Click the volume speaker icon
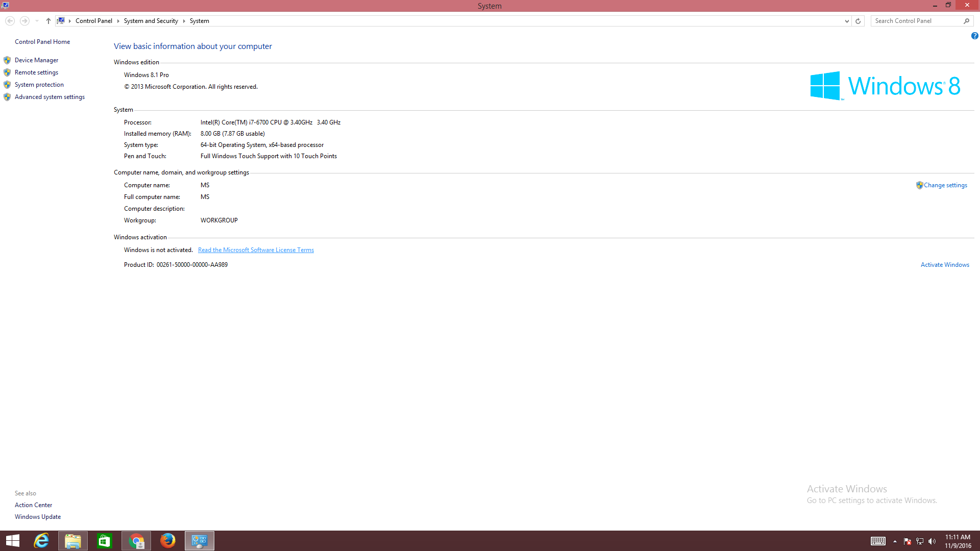 (x=932, y=541)
